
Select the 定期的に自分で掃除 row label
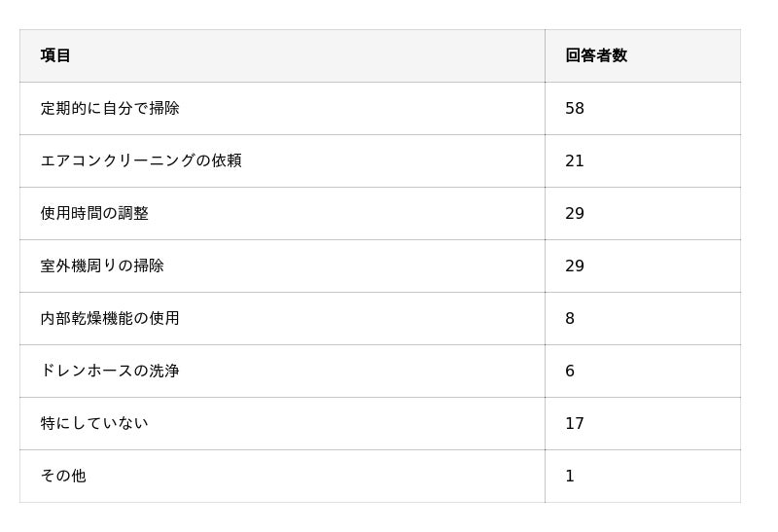tap(110, 109)
